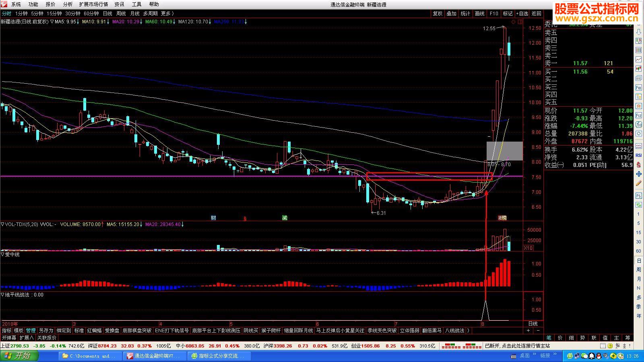Open the F10 company info sidebar icon

click(x=639, y=88)
